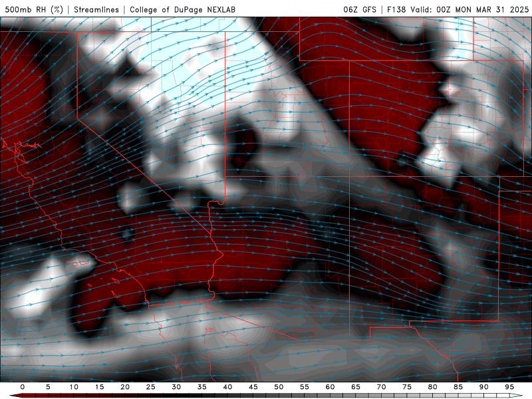This screenshot has width=532, height=399.
Task: Click the '80' color scale label
Action: tap(432, 387)
